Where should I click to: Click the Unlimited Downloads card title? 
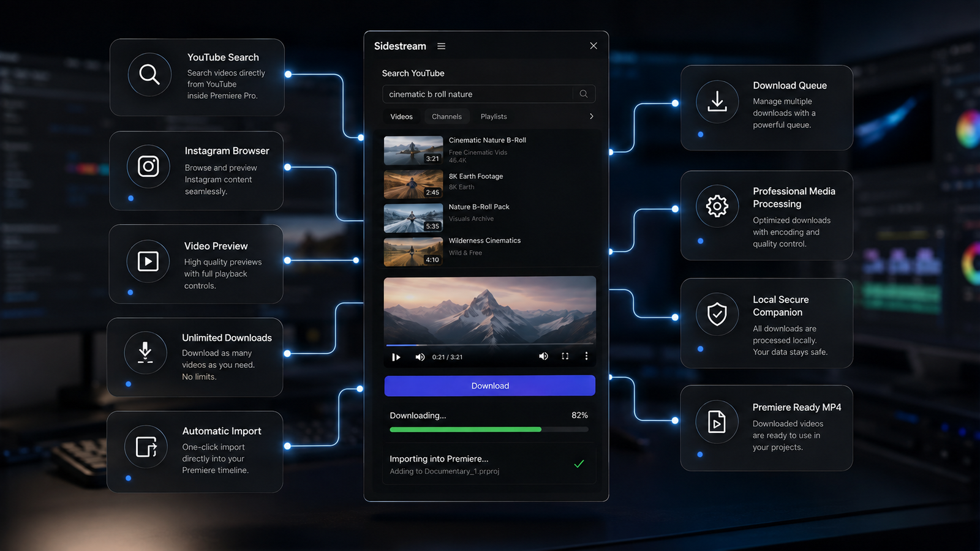tap(227, 338)
